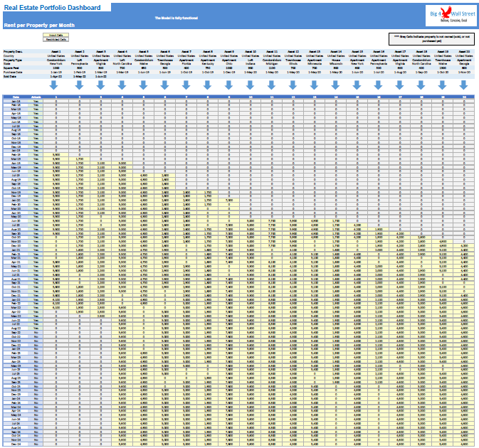
Task: Click the grey cells explanation note box
Action: 431,39
